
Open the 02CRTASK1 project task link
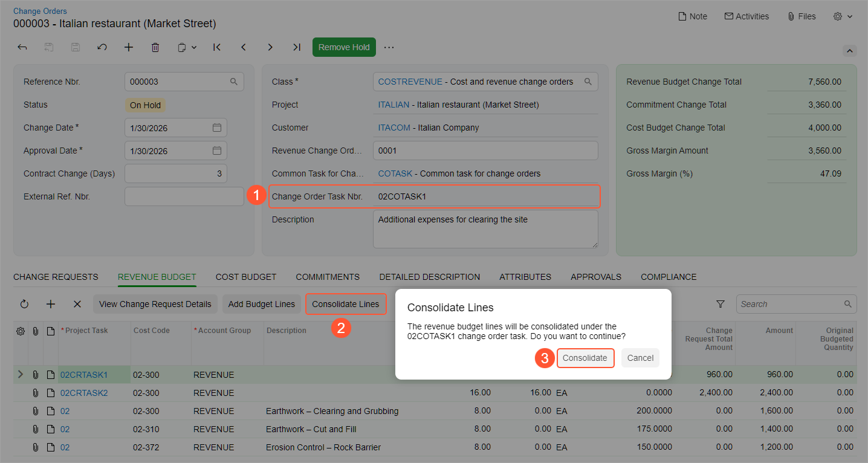84,375
